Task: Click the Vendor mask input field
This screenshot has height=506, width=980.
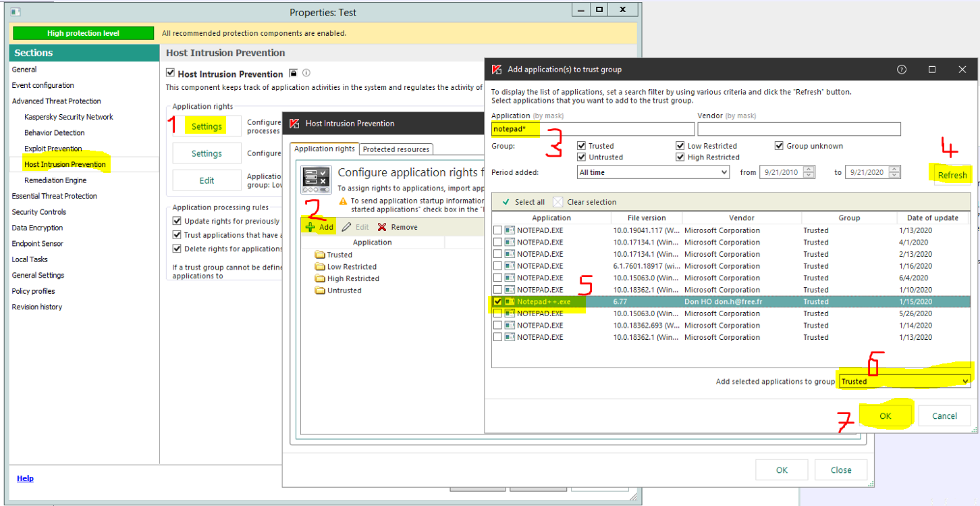Action: click(798, 129)
